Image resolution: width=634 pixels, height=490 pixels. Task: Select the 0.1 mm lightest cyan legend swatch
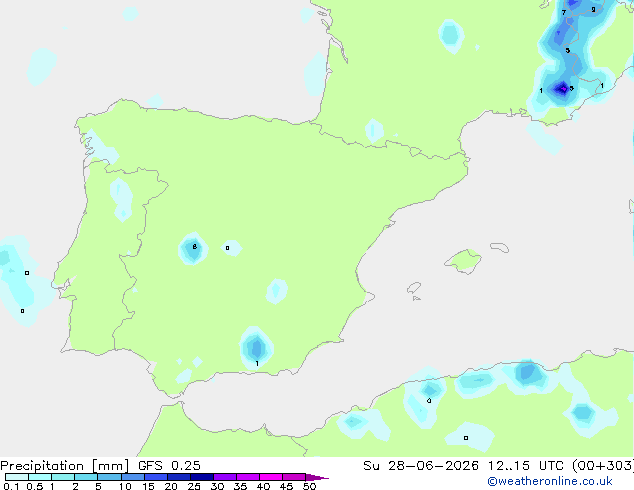tap(17, 477)
